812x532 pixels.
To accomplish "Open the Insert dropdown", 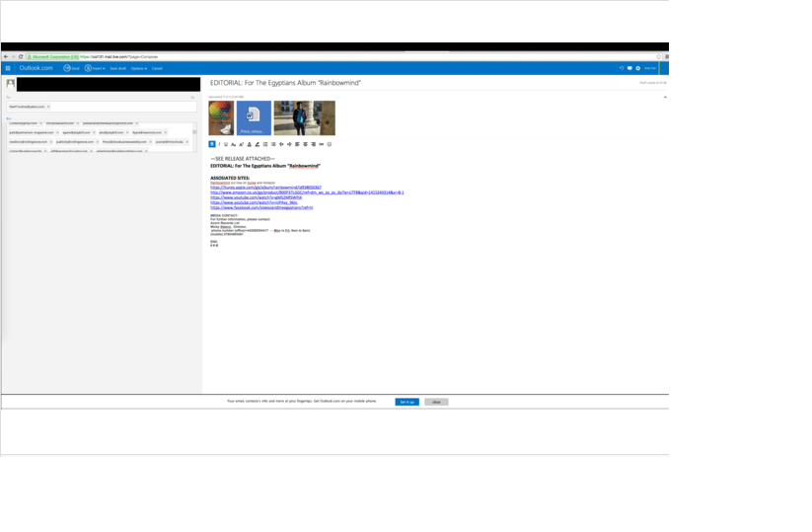I will pos(95,68).
